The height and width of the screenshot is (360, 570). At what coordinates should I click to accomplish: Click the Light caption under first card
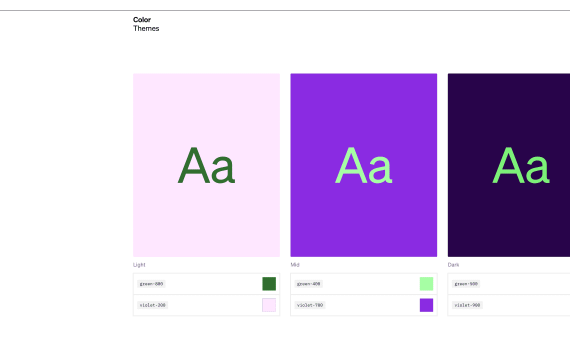point(139,265)
